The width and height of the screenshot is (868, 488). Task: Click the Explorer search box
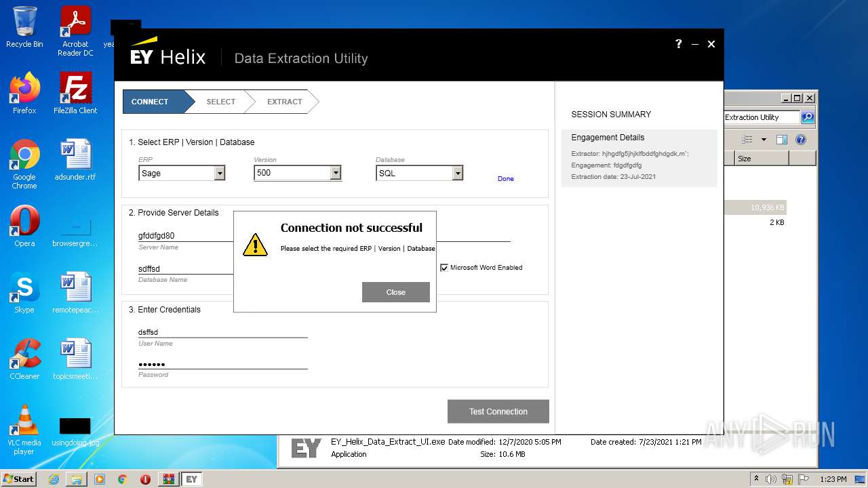[x=762, y=117]
